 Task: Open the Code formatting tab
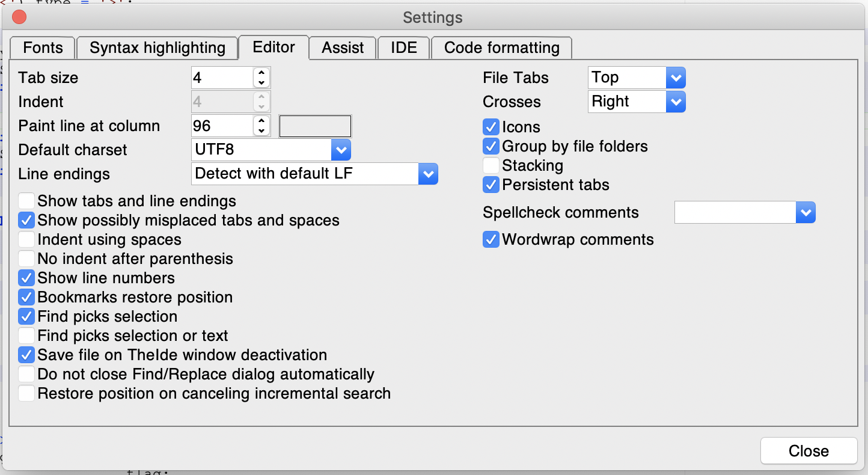pyautogui.click(x=501, y=48)
